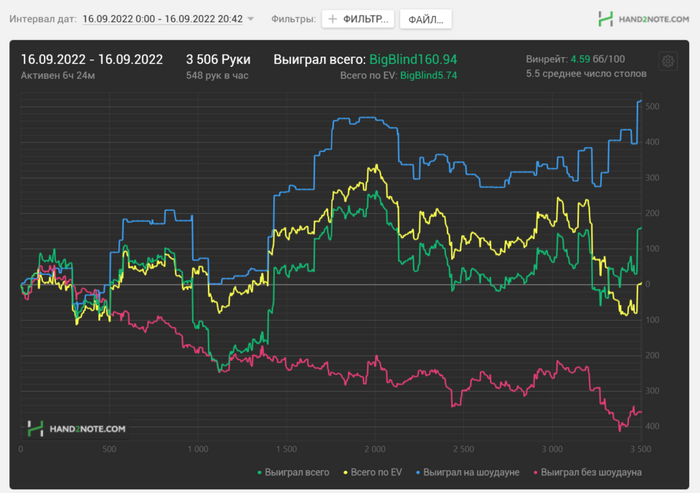Click the x-axis label 2 000

click(375, 449)
